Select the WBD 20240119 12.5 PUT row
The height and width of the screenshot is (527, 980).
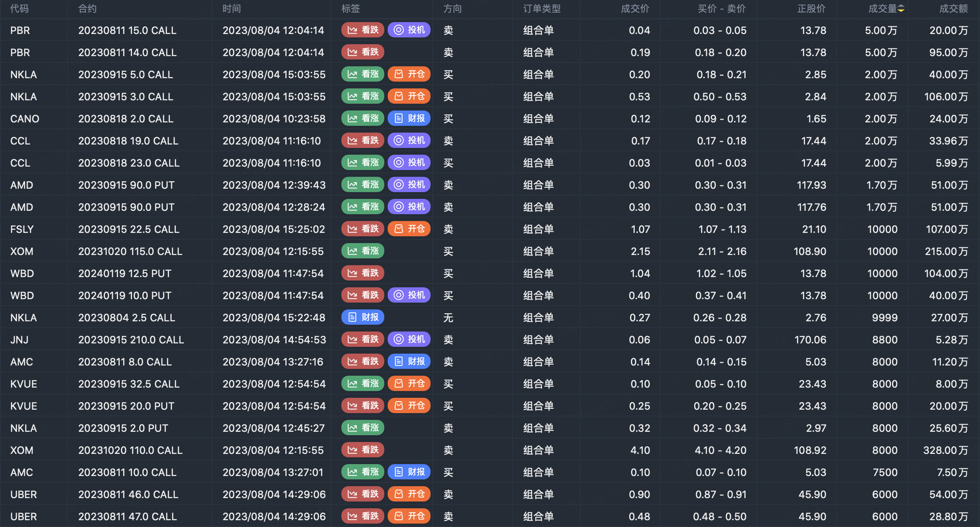(125, 274)
